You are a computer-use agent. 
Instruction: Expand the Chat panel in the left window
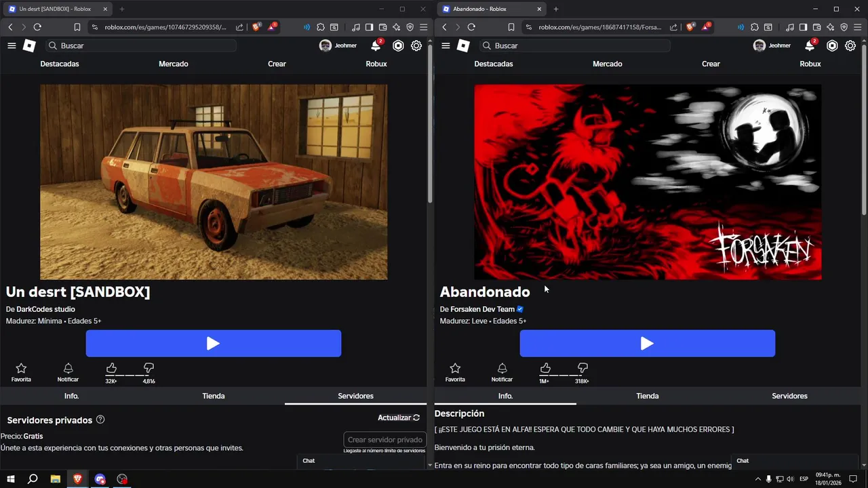pyautogui.click(x=361, y=461)
